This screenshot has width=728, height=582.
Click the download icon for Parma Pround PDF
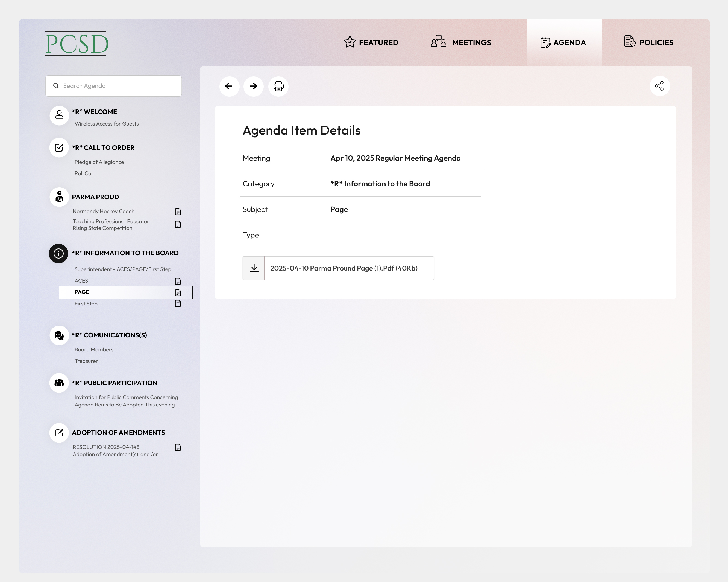click(x=254, y=268)
